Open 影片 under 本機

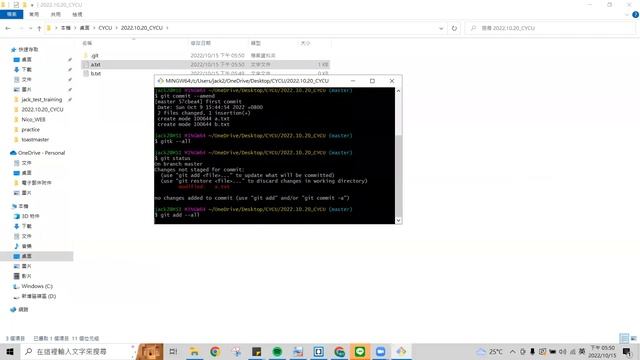[27, 276]
